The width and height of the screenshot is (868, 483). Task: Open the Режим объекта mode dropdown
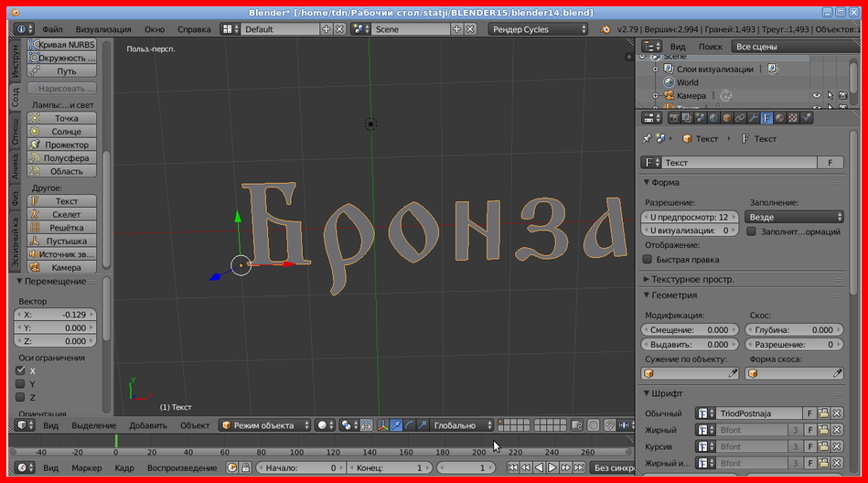coord(265,425)
